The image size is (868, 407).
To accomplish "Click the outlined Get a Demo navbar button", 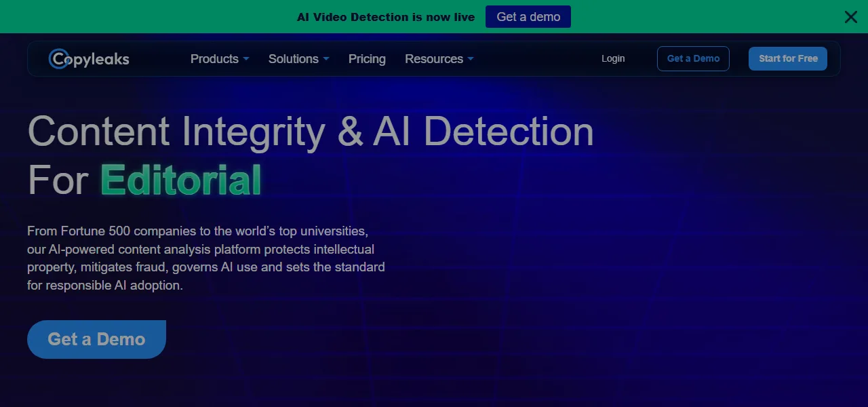I will pyautogui.click(x=693, y=59).
